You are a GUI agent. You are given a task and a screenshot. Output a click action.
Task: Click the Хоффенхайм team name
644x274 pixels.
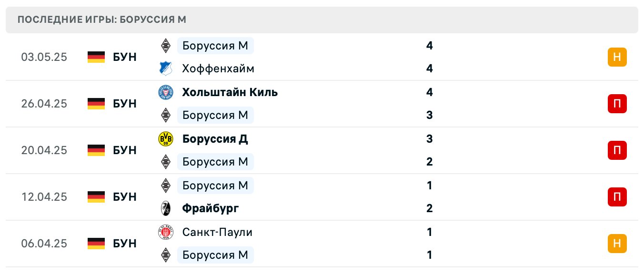[x=218, y=68]
